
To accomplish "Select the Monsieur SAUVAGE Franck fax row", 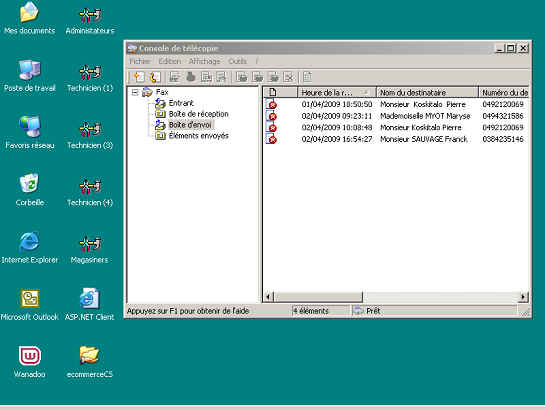I will [x=395, y=139].
